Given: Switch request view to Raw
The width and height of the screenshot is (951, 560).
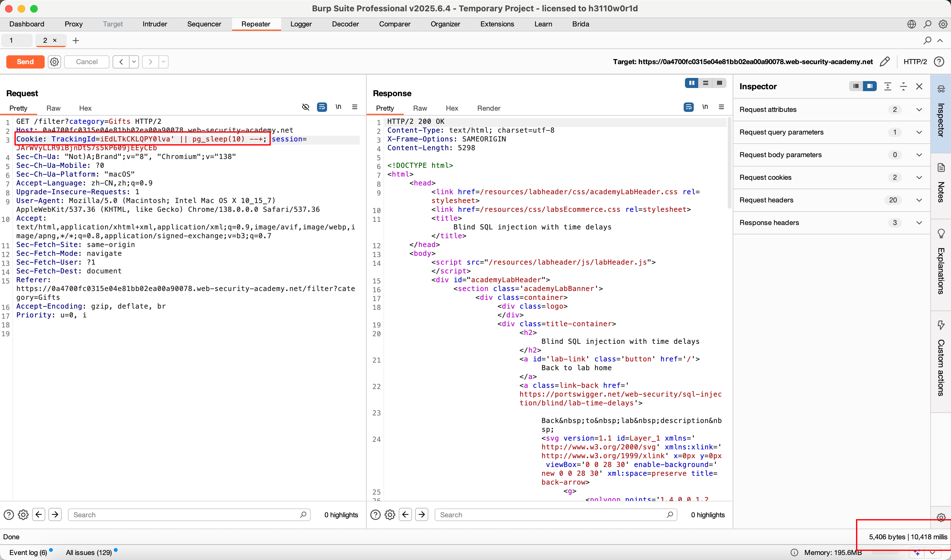Looking at the screenshot, I should point(53,108).
